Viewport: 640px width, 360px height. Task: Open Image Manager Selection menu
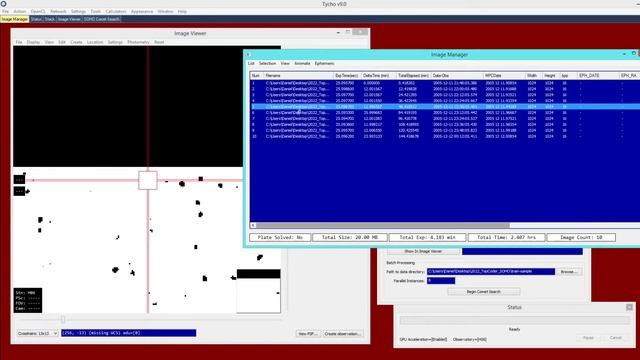(267, 63)
